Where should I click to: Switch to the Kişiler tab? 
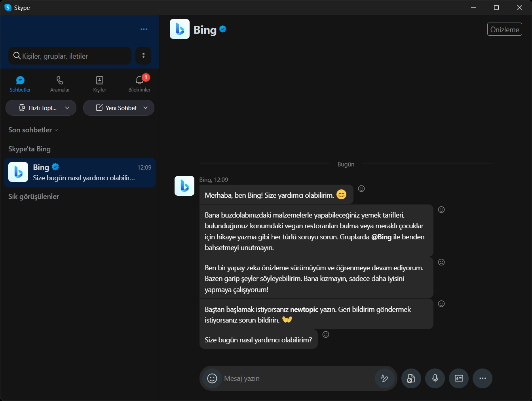(100, 84)
